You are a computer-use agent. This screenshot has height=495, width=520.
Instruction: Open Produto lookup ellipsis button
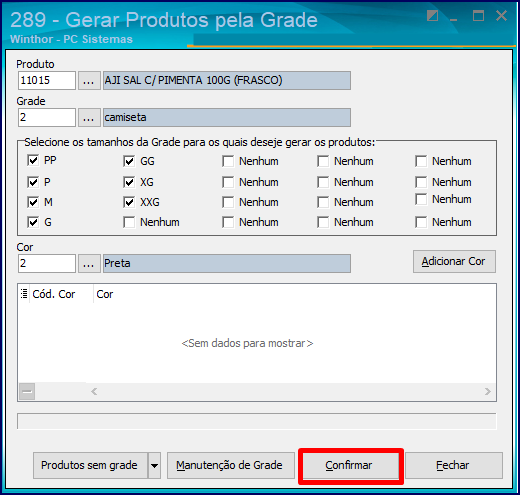pos(89,81)
